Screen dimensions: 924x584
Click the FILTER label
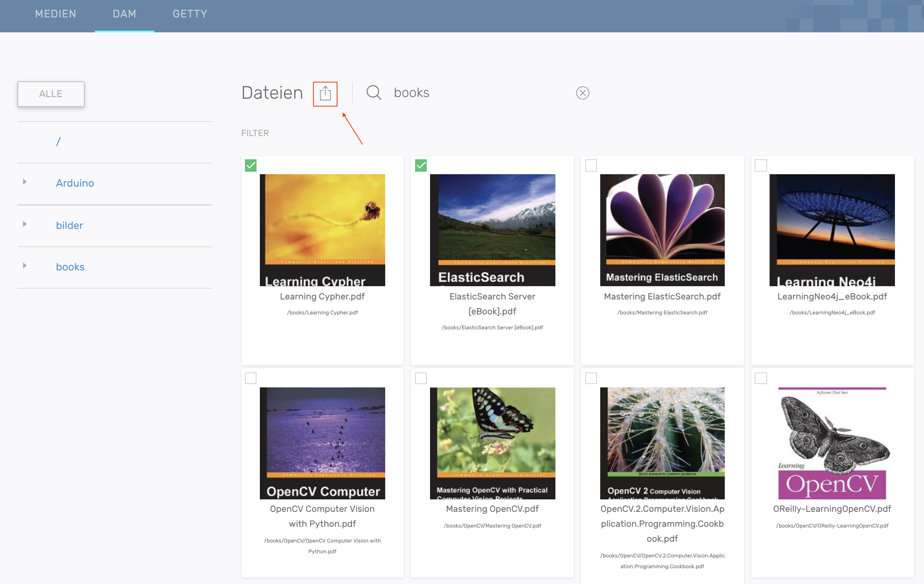pyautogui.click(x=255, y=133)
